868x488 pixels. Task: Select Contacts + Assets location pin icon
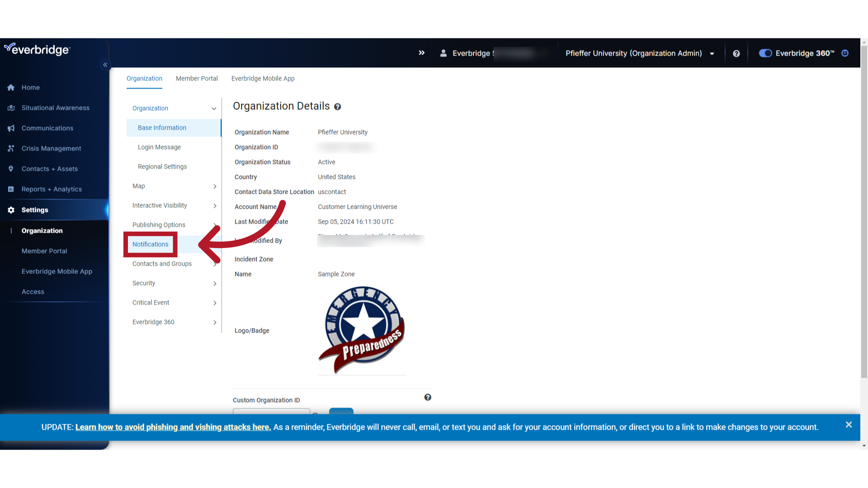coord(11,169)
